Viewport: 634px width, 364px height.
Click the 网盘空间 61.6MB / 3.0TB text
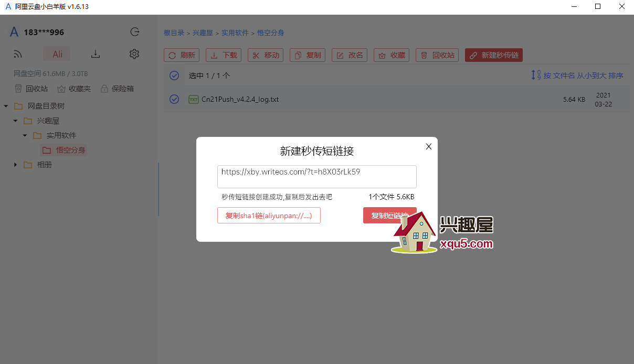(51, 73)
